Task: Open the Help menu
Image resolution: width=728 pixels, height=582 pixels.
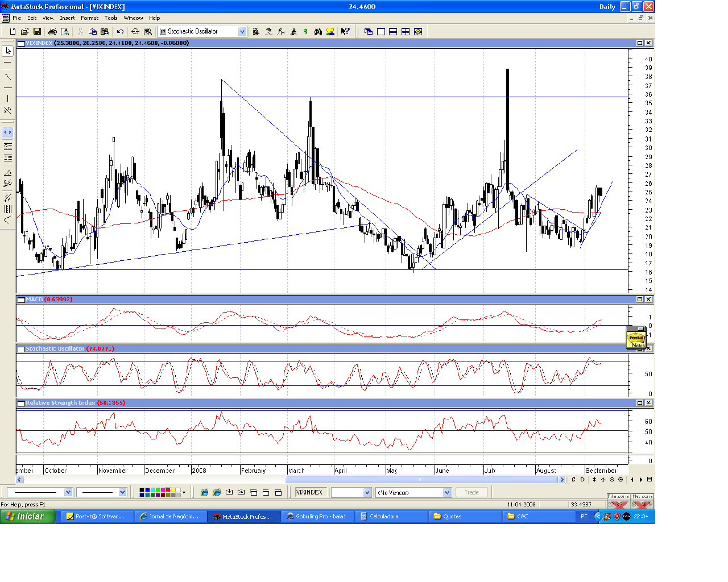Action: point(154,18)
